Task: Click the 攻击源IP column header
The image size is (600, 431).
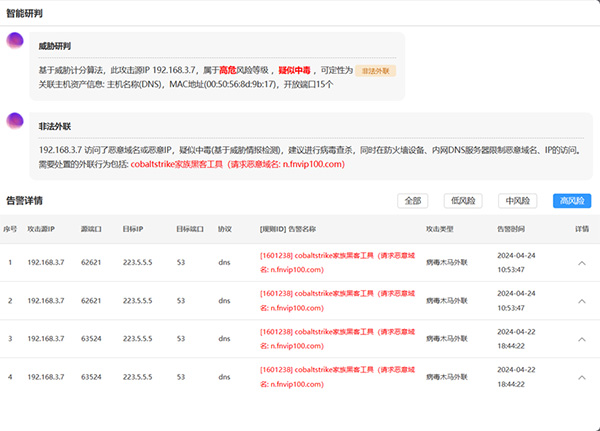Action: [x=41, y=229]
